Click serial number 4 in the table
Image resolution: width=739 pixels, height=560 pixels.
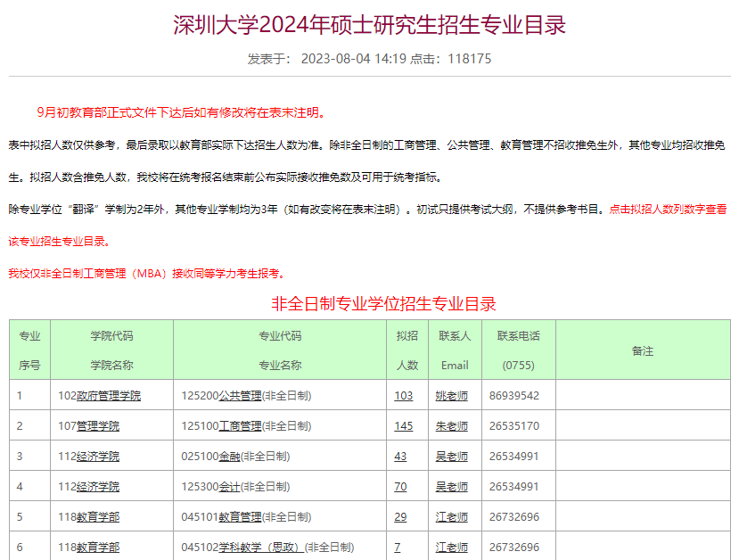point(20,487)
